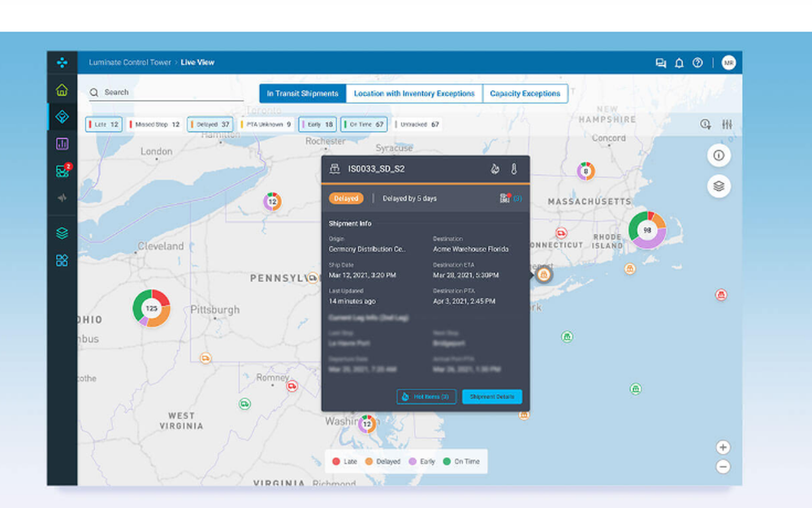The height and width of the screenshot is (508, 812).
Task: Open sidebar icon with red badge 2
Action: point(63,171)
